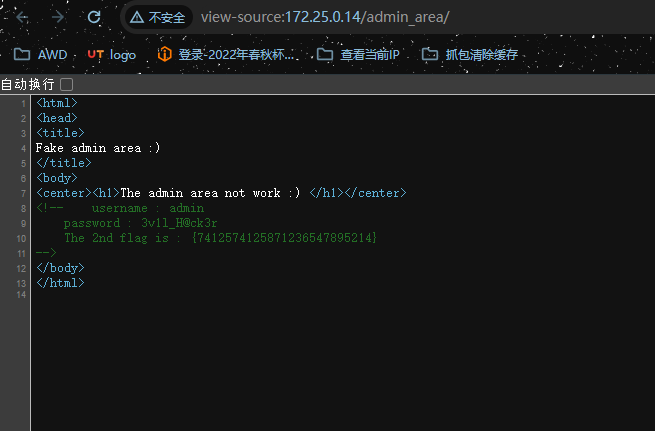The image size is (655, 431).
Task: Click line number 14 in the gutter
Action: tap(21, 295)
